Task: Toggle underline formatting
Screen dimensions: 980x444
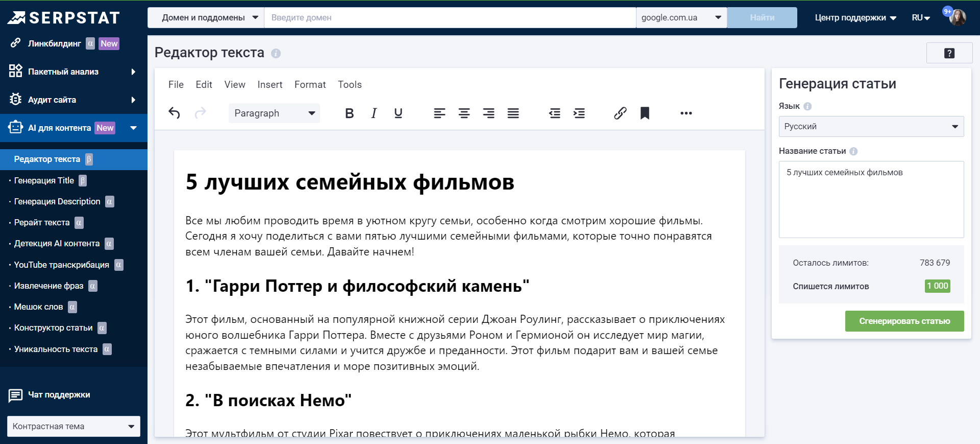Action: coord(398,113)
